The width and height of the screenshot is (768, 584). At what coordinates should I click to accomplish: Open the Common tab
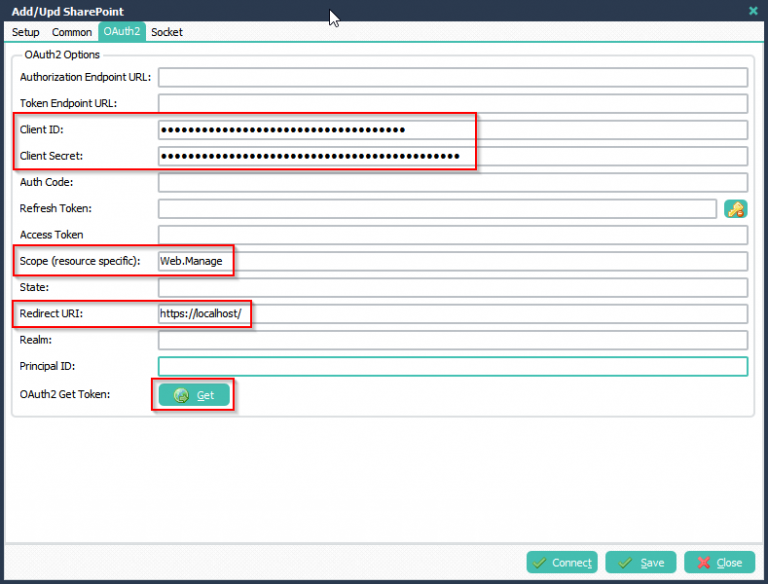[x=72, y=32]
